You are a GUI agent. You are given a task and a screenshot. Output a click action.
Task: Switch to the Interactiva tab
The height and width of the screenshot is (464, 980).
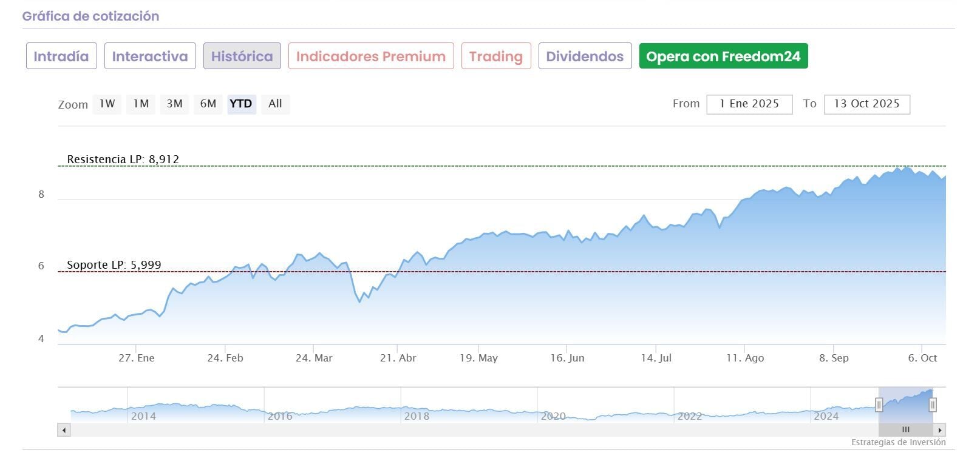click(x=150, y=56)
